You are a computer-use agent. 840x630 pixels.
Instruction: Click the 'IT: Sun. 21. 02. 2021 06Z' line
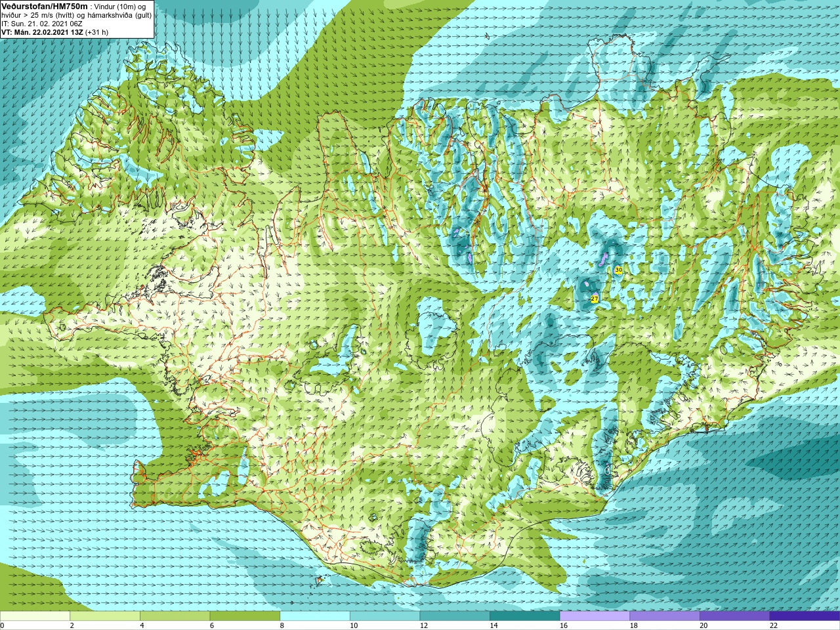point(42,24)
